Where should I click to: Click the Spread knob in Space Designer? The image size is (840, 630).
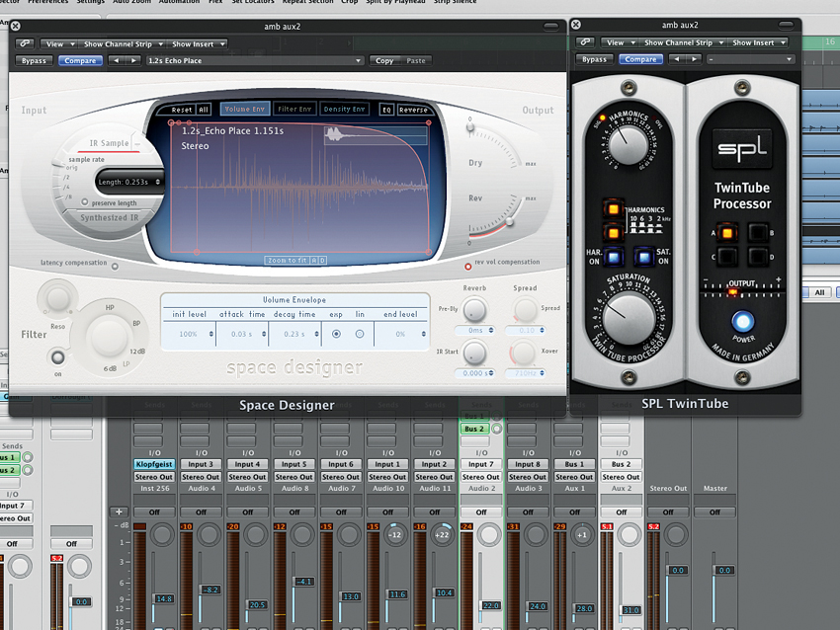pyautogui.click(x=525, y=310)
